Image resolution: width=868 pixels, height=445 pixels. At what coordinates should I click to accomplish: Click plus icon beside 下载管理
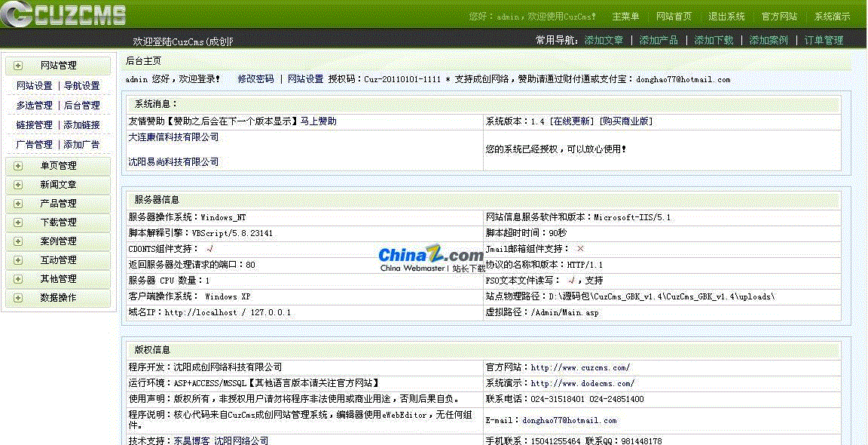(x=18, y=222)
